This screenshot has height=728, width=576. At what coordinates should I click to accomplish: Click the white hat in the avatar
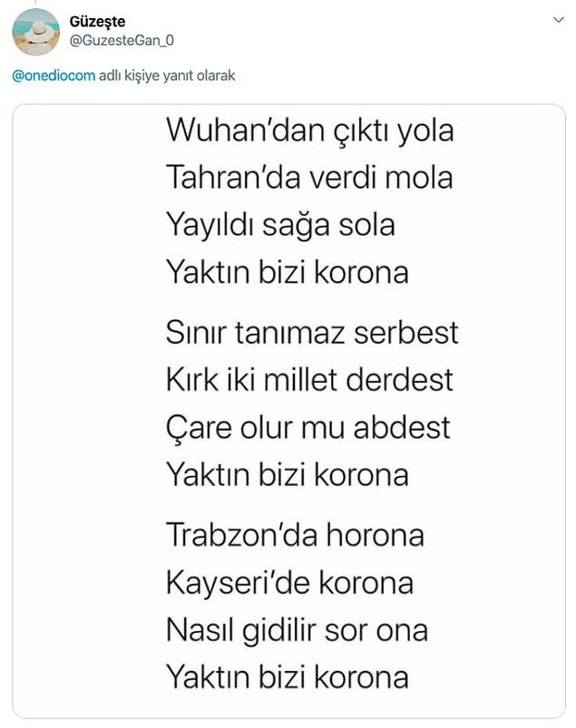tap(38, 33)
